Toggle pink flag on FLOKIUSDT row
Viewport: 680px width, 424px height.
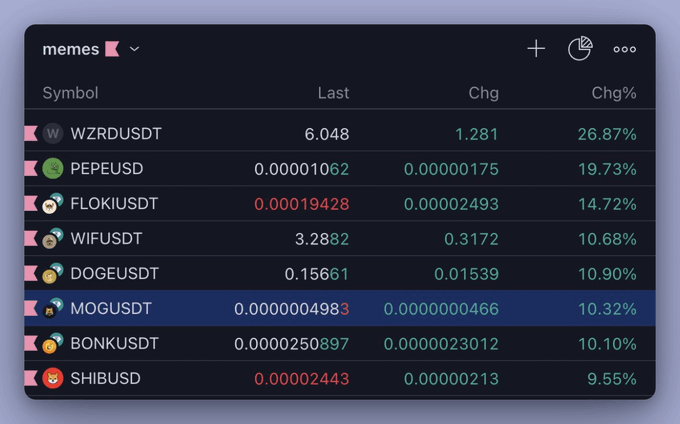[x=31, y=203]
